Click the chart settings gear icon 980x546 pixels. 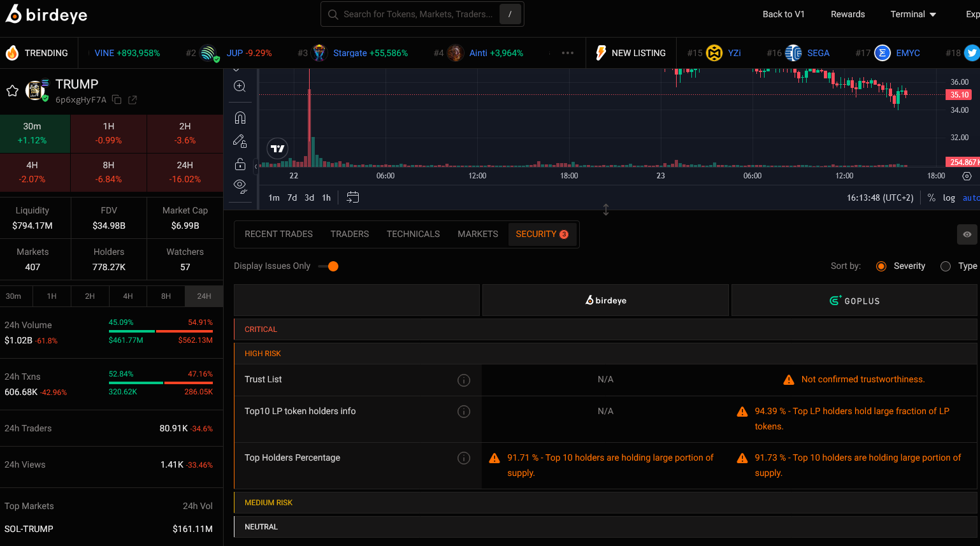967,176
